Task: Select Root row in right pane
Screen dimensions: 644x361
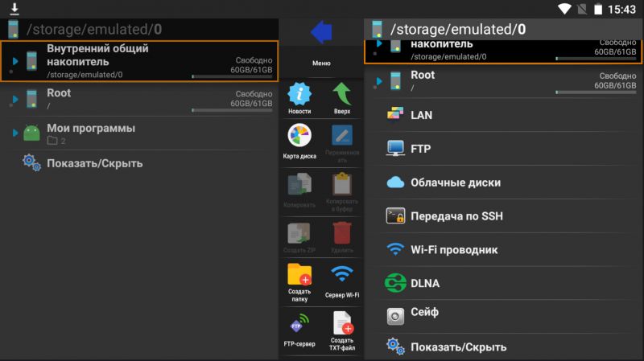Action: point(503,81)
